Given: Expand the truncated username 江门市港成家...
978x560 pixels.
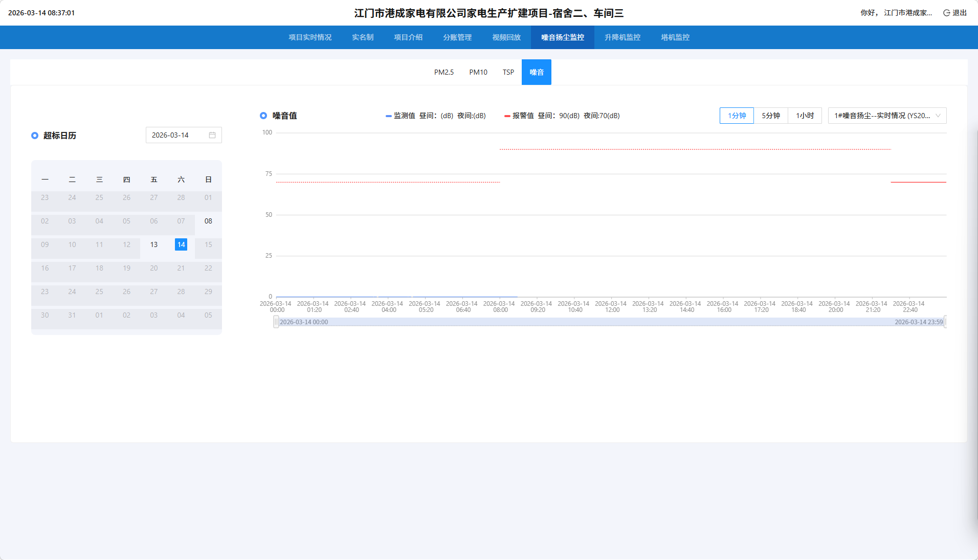Looking at the screenshot, I should [907, 13].
